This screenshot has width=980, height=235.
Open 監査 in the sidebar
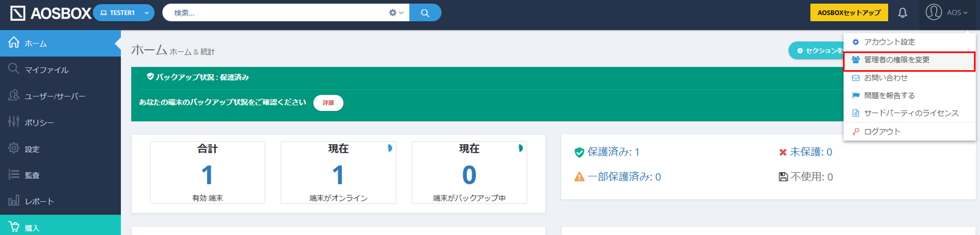(61, 175)
